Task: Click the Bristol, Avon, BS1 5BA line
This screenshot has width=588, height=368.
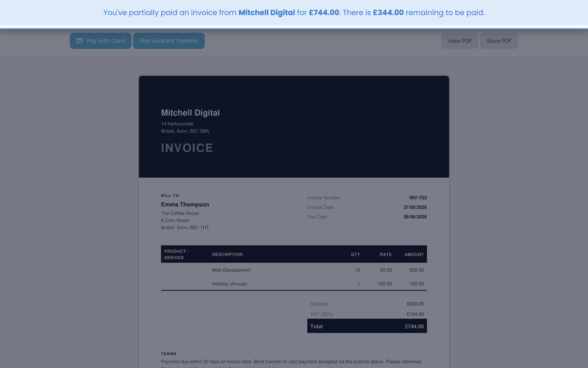Action: click(185, 131)
